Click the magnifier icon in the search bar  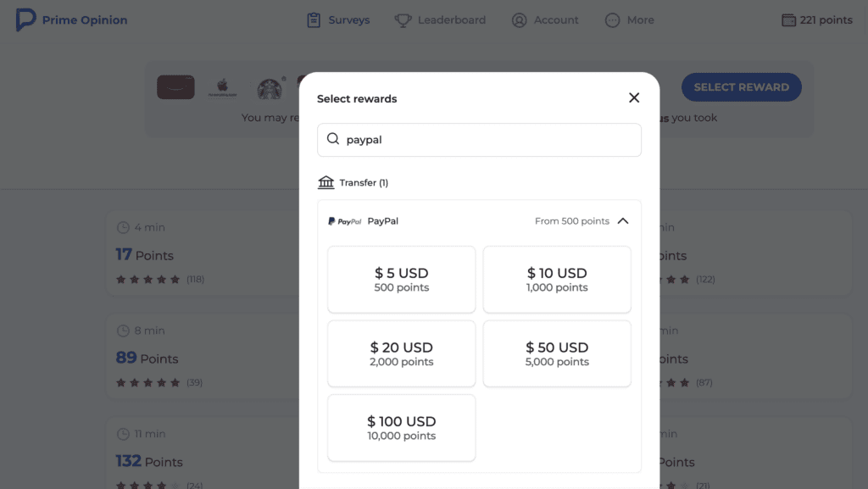click(333, 139)
